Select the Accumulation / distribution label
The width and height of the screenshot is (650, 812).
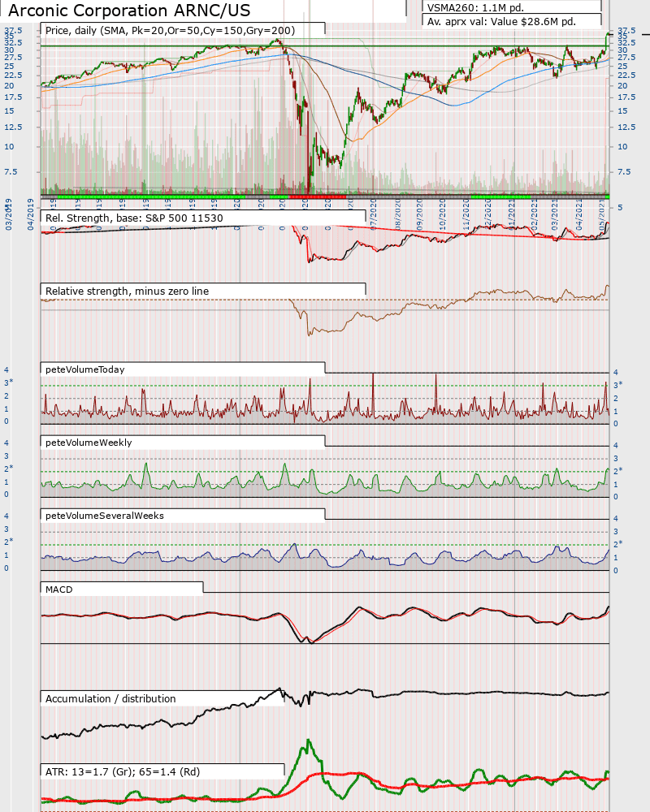[x=110, y=698]
